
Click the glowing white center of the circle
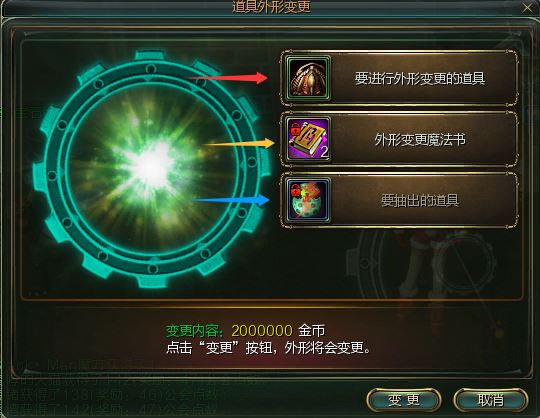click(x=152, y=167)
